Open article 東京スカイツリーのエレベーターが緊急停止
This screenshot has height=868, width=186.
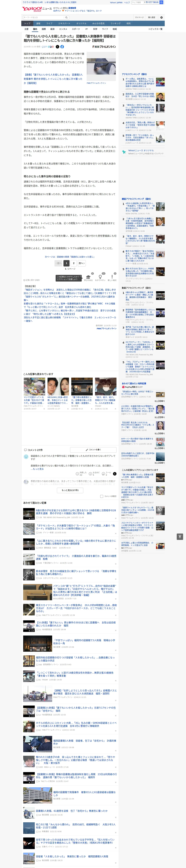[x=76, y=608]
